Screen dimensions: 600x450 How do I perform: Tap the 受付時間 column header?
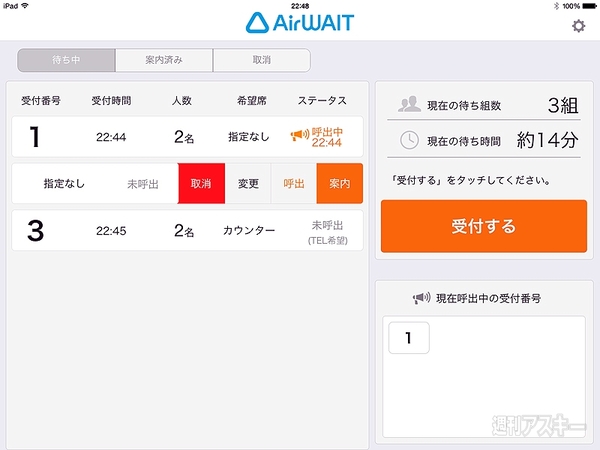111,101
